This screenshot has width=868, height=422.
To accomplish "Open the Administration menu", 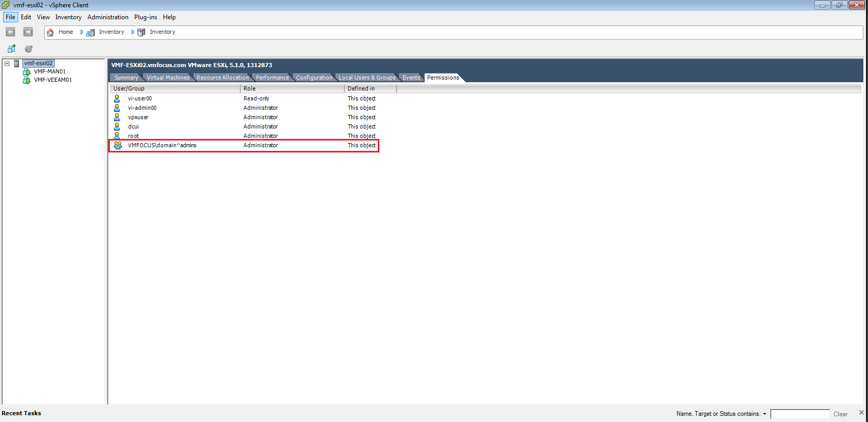I will click(x=108, y=17).
